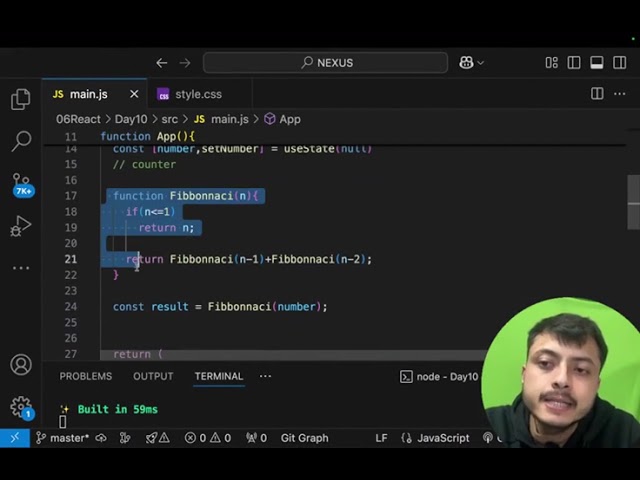The height and width of the screenshot is (480, 640).
Task: Toggle the secondary side bar
Action: (x=620, y=62)
